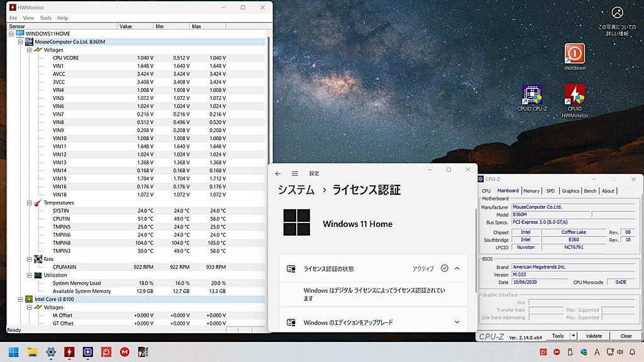Open the Help menu in HWMonitor
The height and width of the screenshot is (362, 644).
pos(62,18)
